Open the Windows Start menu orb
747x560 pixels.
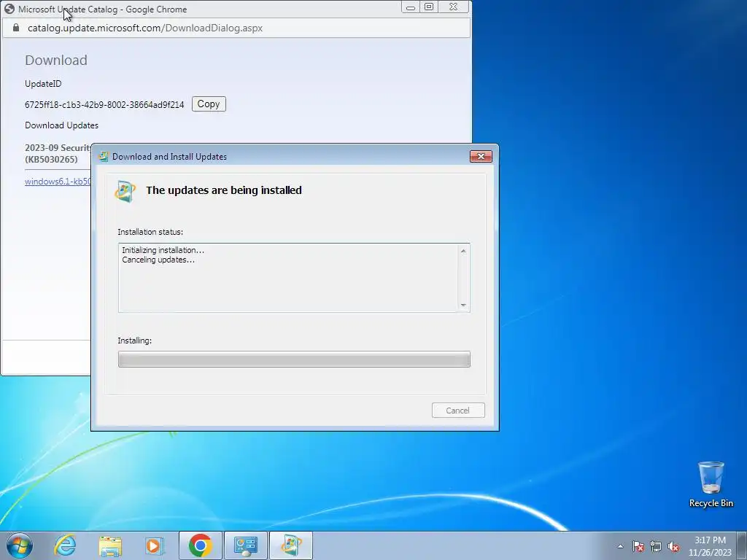pos(19,545)
